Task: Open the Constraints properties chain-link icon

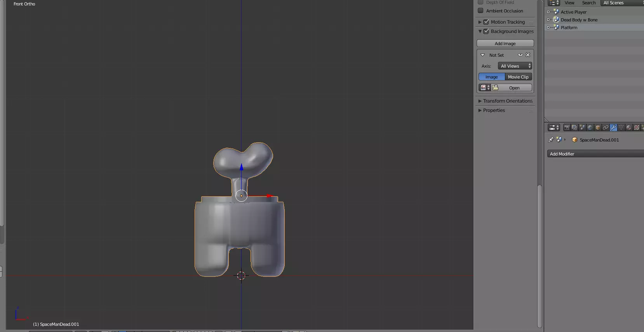Action: (x=606, y=128)
